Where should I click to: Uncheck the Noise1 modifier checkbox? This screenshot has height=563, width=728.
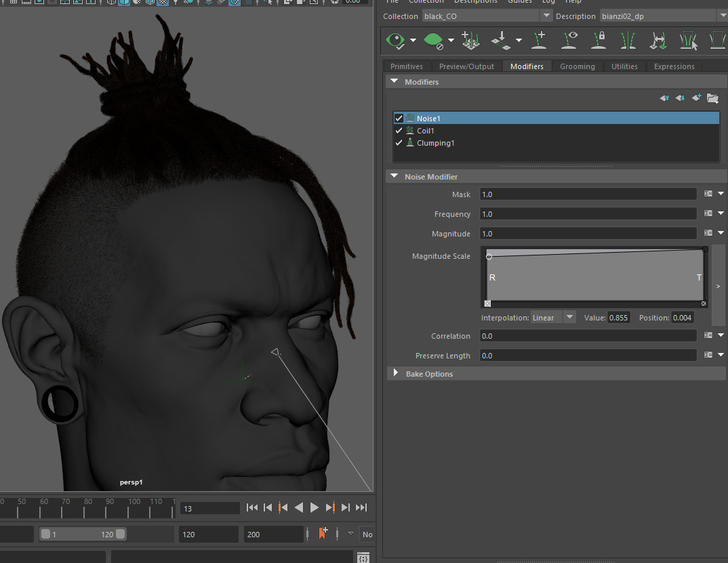tap(399, 119)
